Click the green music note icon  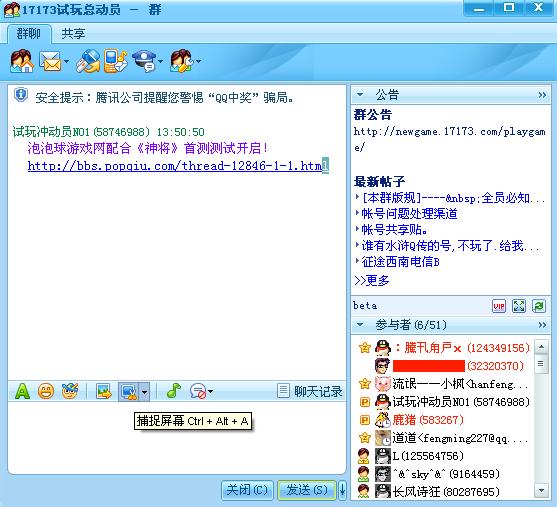[174, 392]
